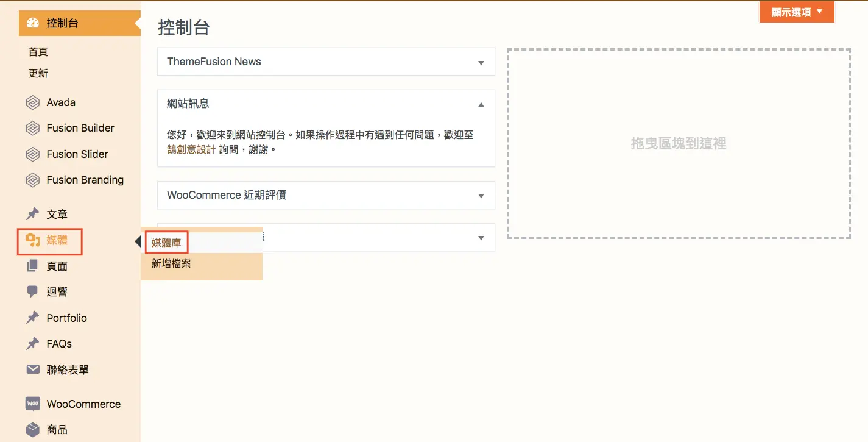
Task: Open 更新 under the dashboard menu
Action: click(x=38, y=73)
